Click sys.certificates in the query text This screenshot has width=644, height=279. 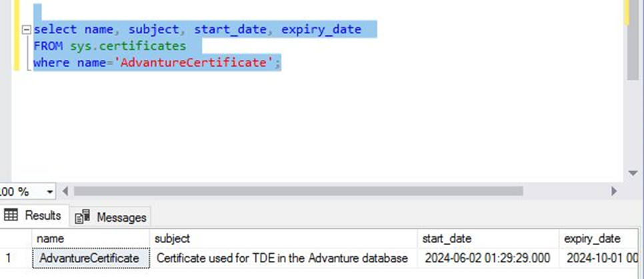click(x=128, y=47)
